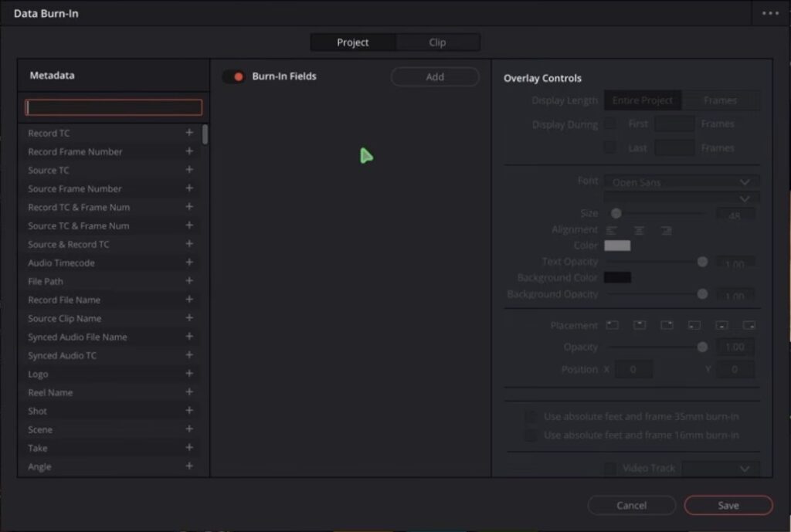Image resolution: width=791 pixels, height=532 pixels.
Task: Choose bottom-left placement icon
Action: point(694,325)
